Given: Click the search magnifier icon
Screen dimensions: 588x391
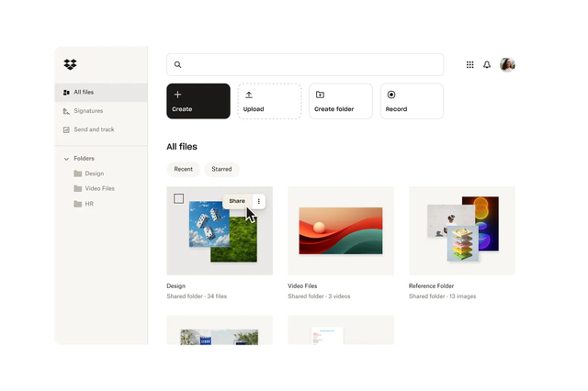Looking at the screenshot, I should 178,65.
